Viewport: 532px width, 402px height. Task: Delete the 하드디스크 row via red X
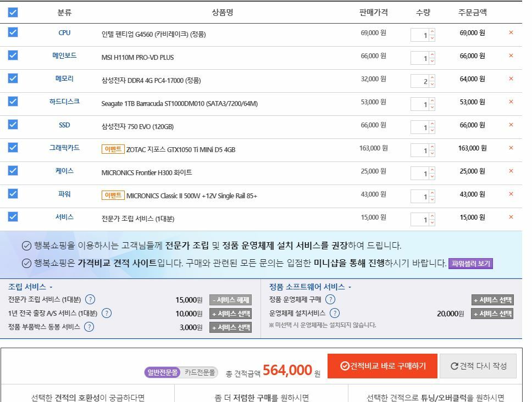(x=511, y=102)
